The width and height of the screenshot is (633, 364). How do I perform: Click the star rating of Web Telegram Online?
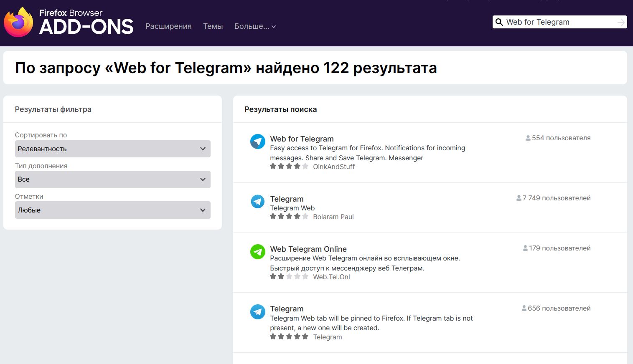tap(289, 276)
